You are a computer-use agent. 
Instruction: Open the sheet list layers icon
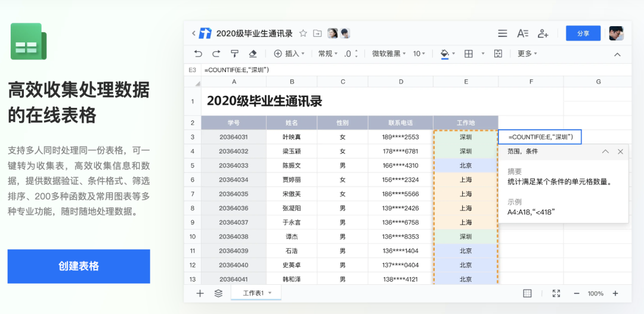tap(218, 293)
